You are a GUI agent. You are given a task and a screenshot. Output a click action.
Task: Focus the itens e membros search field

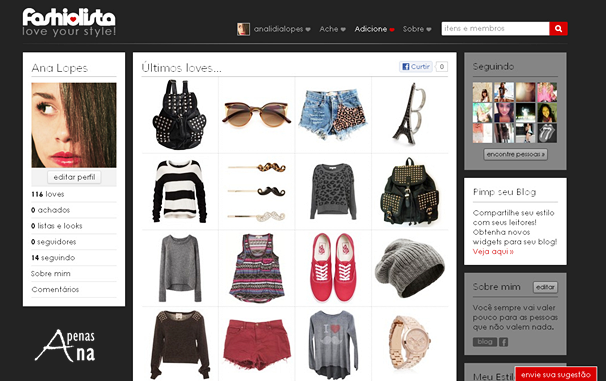495,29
